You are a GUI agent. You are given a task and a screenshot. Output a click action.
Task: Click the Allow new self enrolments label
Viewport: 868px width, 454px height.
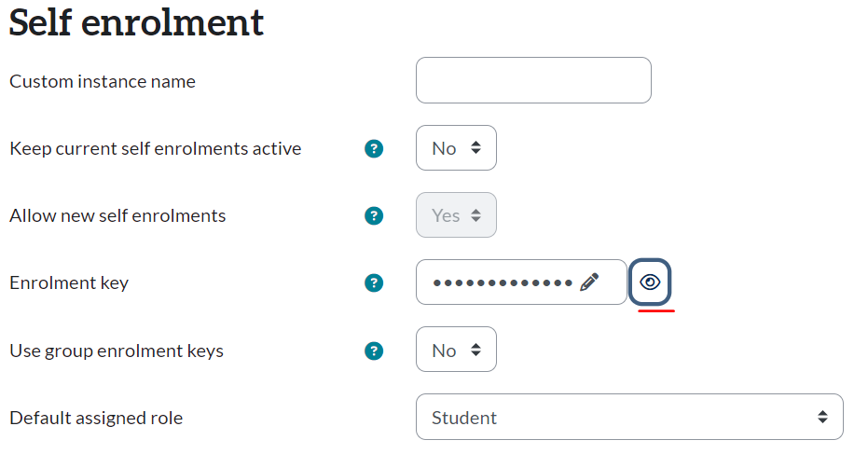[117, 215]
